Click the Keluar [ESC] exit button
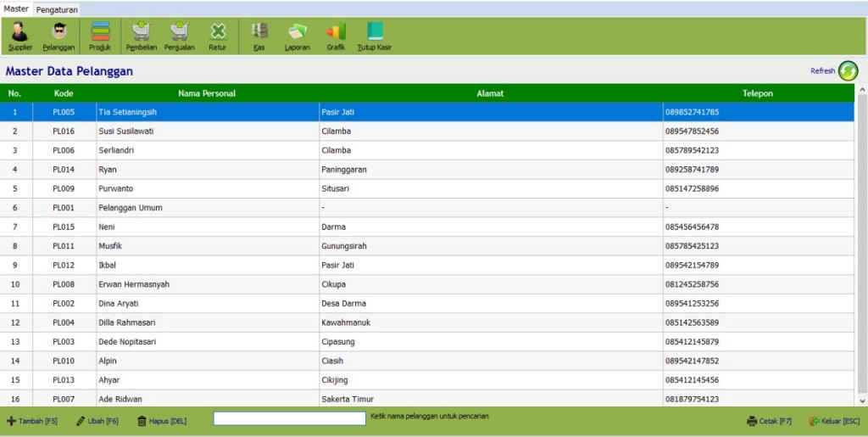The height and width of the screenshot is (437, 868). pos(834,421)
